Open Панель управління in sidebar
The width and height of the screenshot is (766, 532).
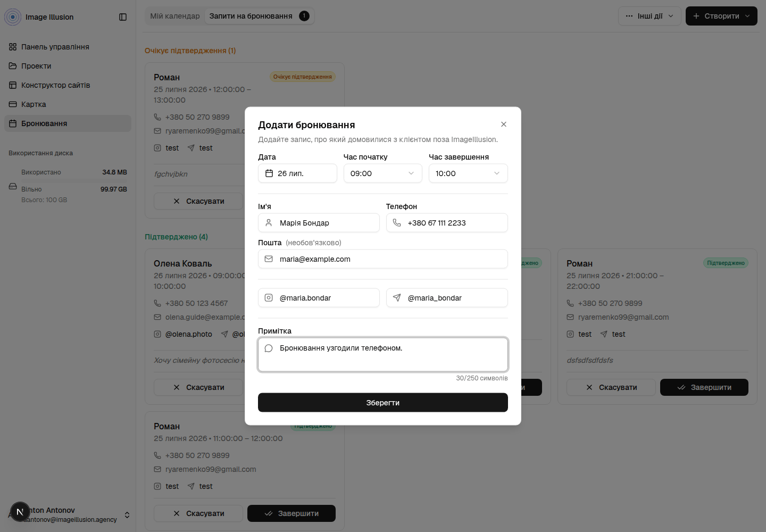pos(68,47)
